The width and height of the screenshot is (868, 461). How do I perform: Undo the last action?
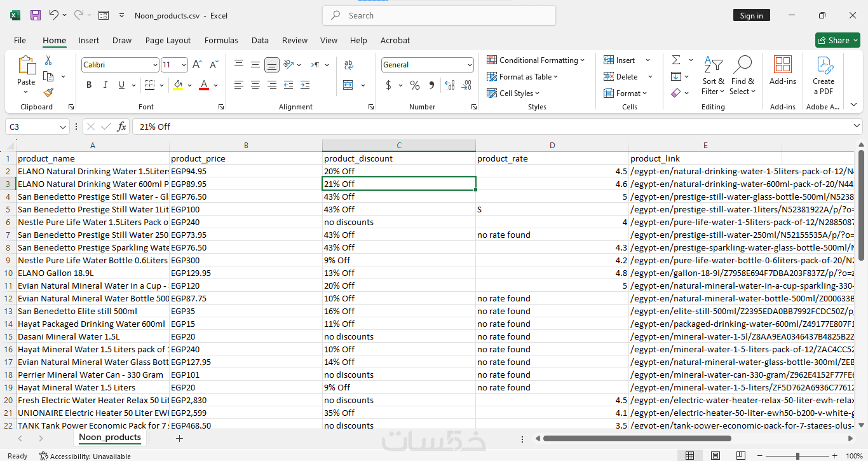click(x=54, y=15)
